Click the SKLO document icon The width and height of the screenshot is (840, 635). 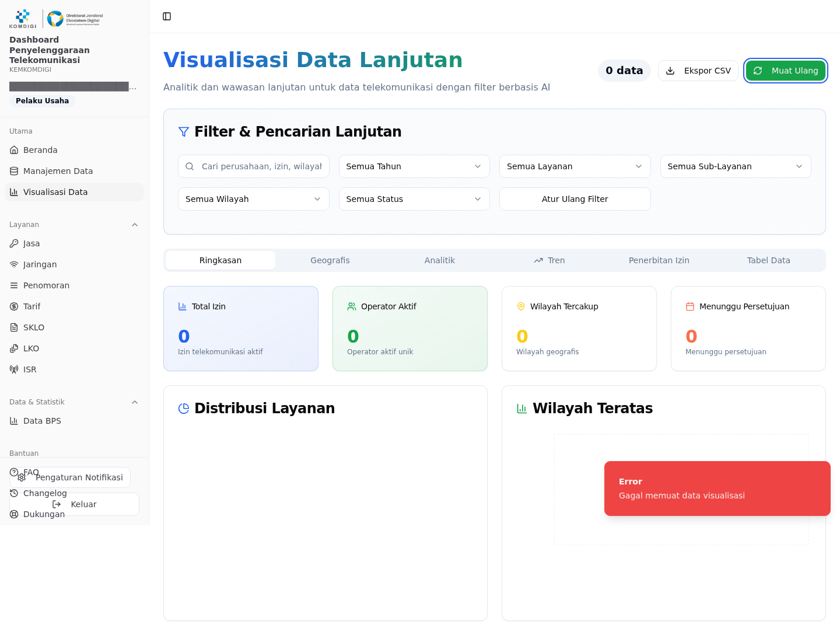click(14, 327)
